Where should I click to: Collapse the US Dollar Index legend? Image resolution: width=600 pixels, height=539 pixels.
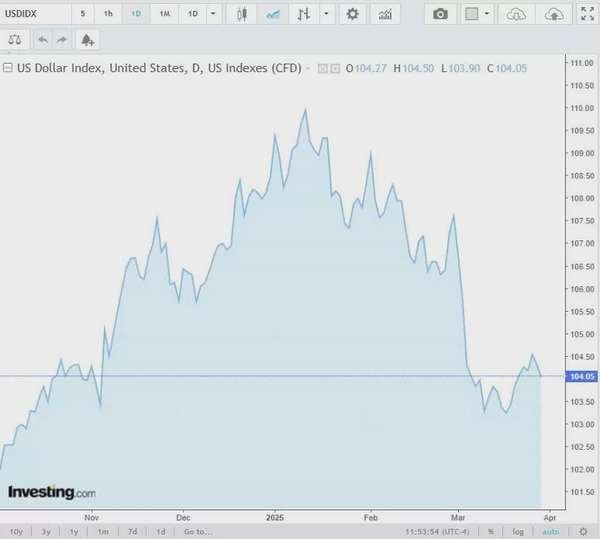point(7,68)
